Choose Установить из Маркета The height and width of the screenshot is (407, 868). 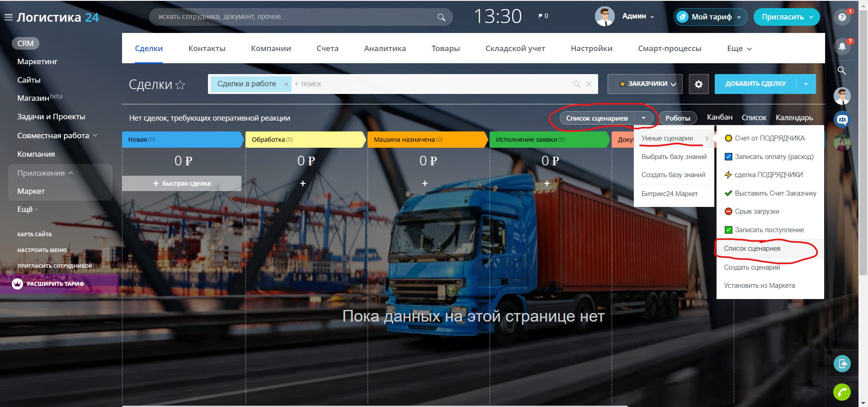point(770,285)
